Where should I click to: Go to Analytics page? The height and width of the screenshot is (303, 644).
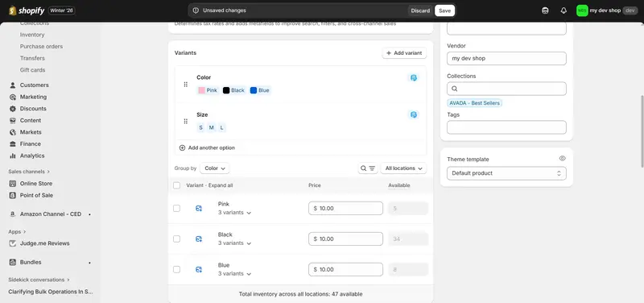coord(32,156)
